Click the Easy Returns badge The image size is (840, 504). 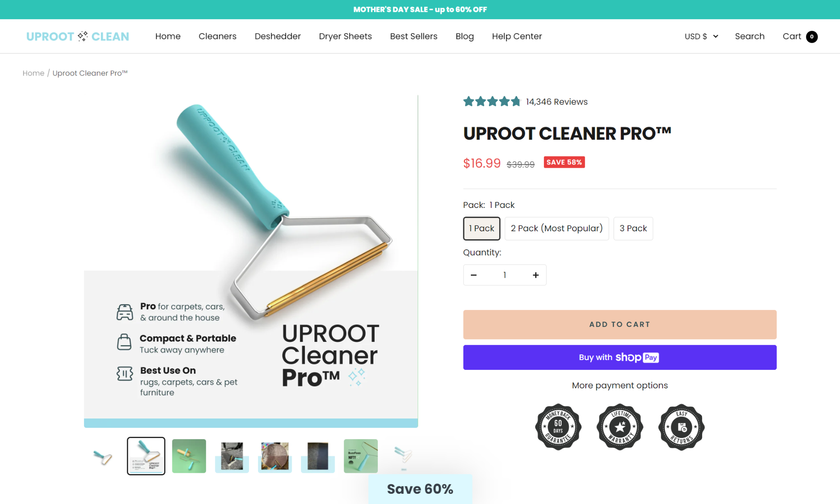click(681, 427)
